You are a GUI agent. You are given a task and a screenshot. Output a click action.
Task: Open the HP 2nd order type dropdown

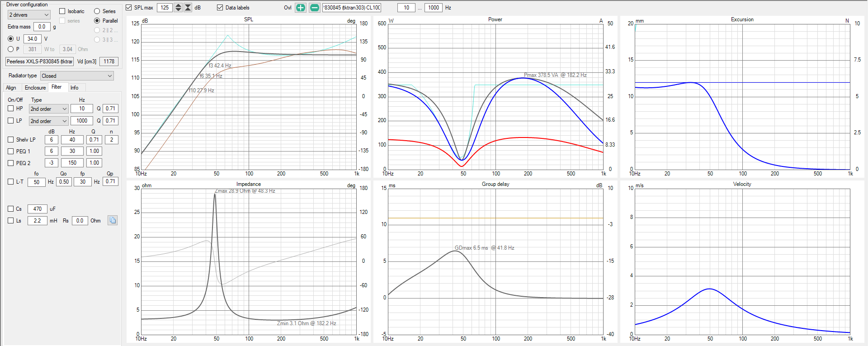click(x=49, y=109)
